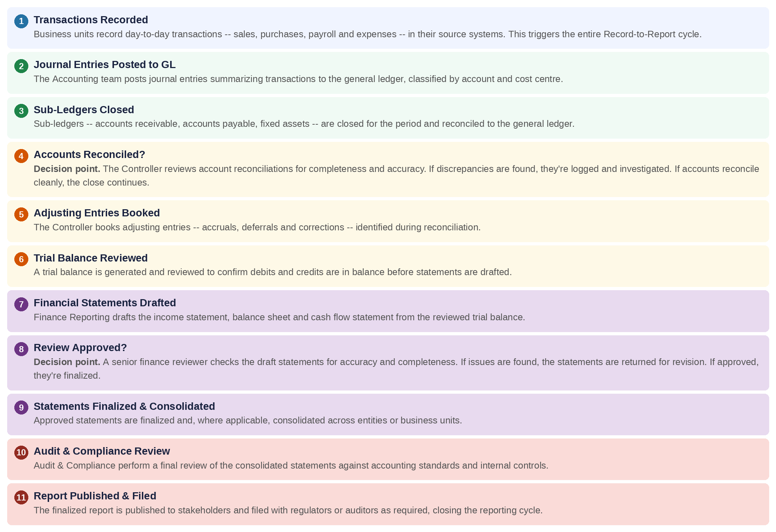Select the orange number 5 badge
776x532 pixels.
[x=21, y=214]
